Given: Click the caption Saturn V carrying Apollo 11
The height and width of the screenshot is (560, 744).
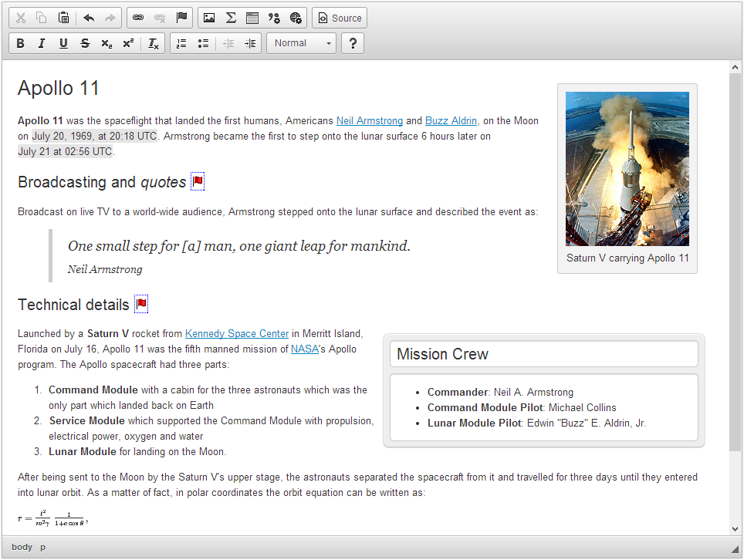Looking at the screenshot, I should (627, 258).
